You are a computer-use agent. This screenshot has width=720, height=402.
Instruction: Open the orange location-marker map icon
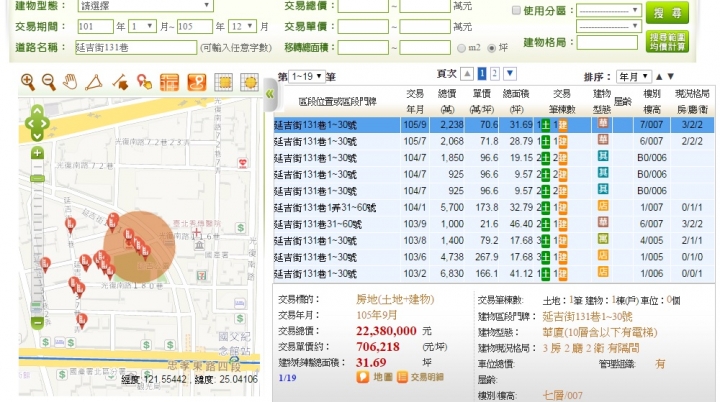[197, 82]
